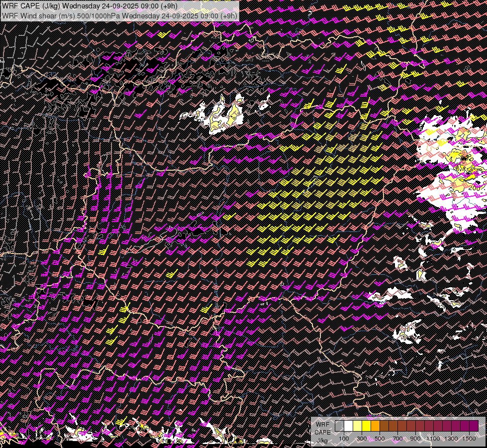Image resolution: width=487 pixels, height=448 pixels.
Task: Click the 1300 legend tick label
Action: [451, 439]
